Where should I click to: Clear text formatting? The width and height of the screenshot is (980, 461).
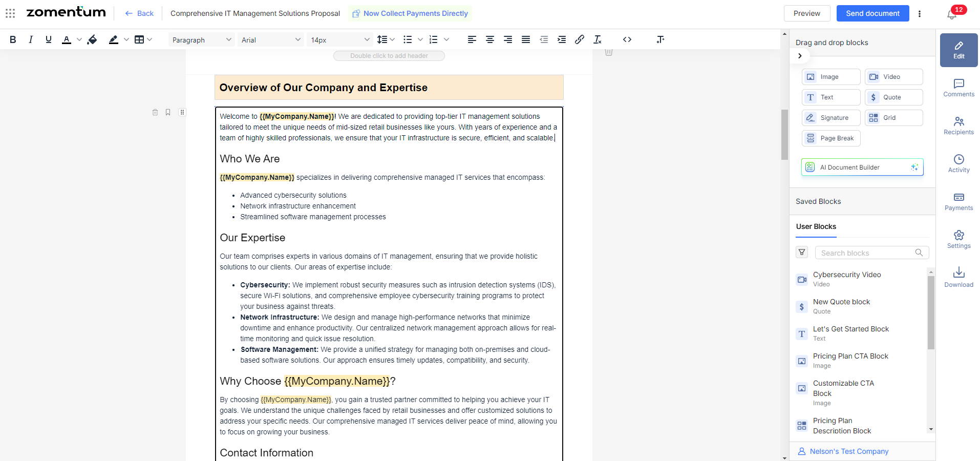(x=598, y=39)
